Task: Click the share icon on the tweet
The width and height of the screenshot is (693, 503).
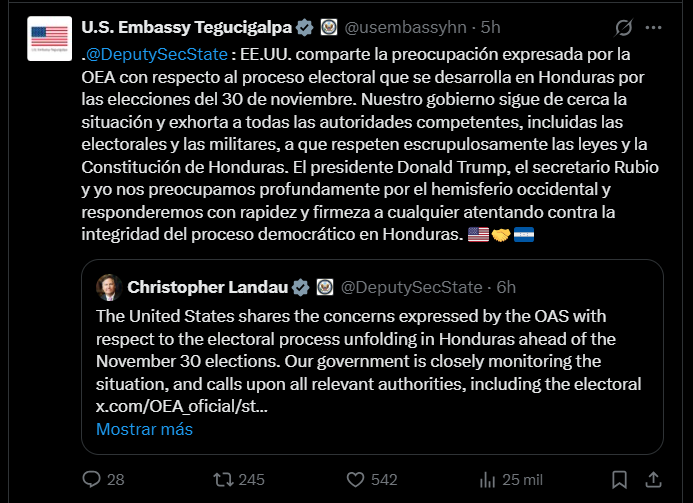Action: pyautogui.click(x=653, y=479)
